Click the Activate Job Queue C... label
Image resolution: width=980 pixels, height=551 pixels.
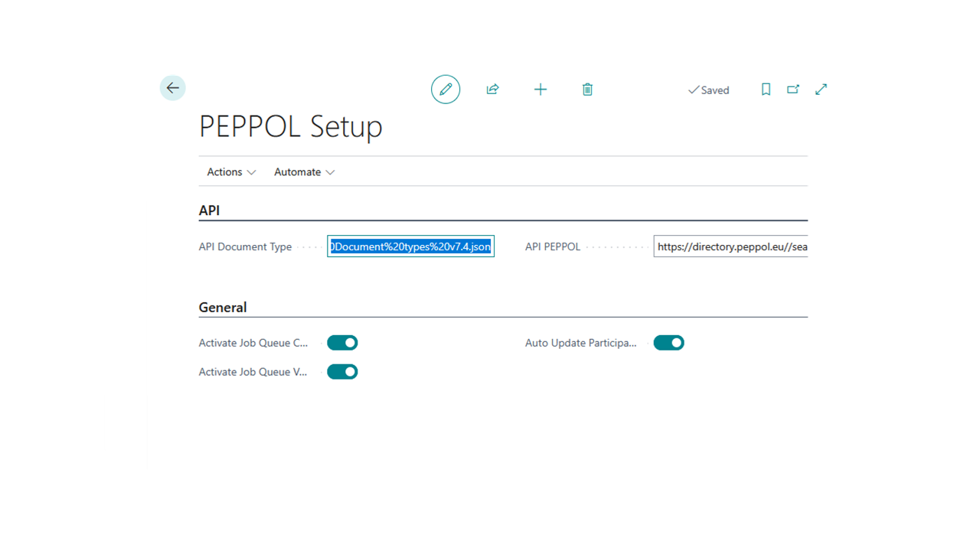tap(253, 343)
